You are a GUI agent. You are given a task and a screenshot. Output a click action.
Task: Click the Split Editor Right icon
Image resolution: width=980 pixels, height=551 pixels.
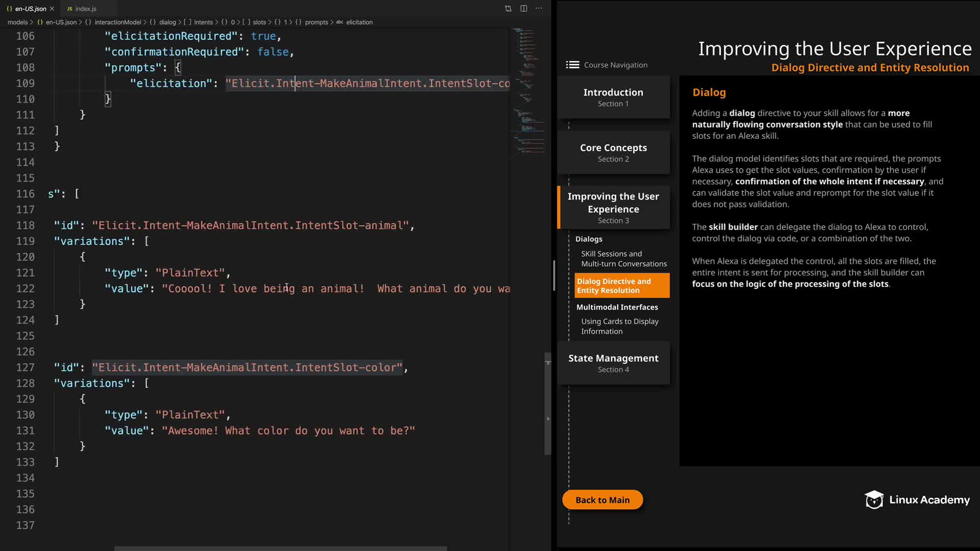(524, 9)
